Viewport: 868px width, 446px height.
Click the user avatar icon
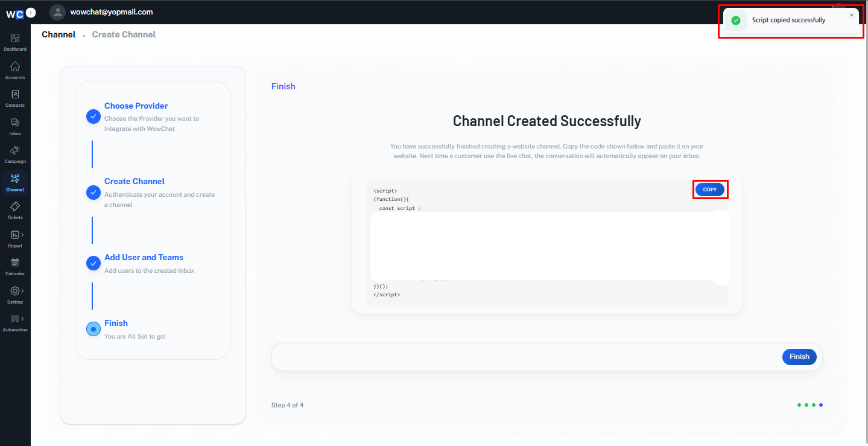point(57,12)
